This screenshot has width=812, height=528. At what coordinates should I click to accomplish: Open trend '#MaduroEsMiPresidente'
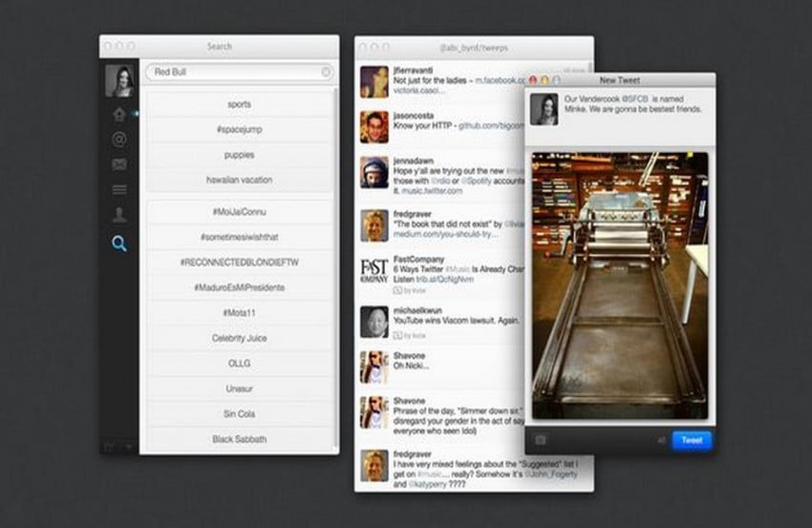tap(239, 287)
